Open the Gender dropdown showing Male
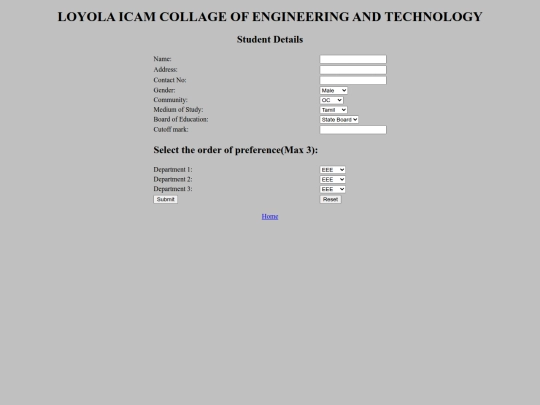This screenshot has width=540, height=405. pyautogui.click(x=333, y=90)
